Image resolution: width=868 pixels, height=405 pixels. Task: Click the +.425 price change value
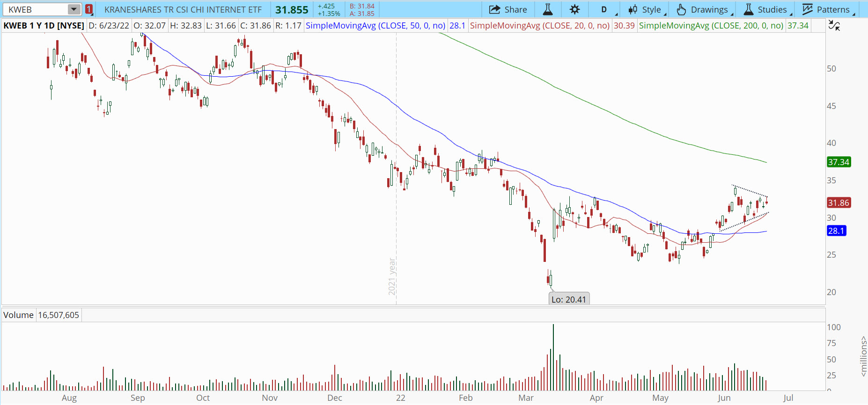[x=326, y=6]
